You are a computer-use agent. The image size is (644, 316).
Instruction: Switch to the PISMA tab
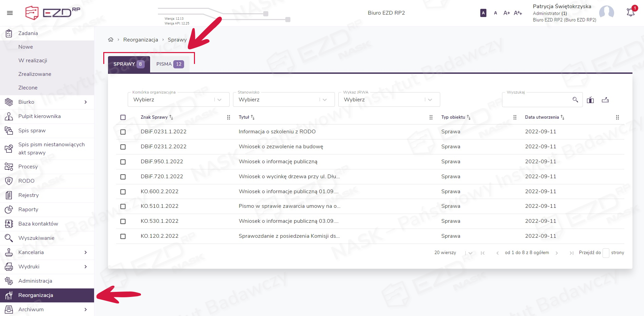click(169, 64)
